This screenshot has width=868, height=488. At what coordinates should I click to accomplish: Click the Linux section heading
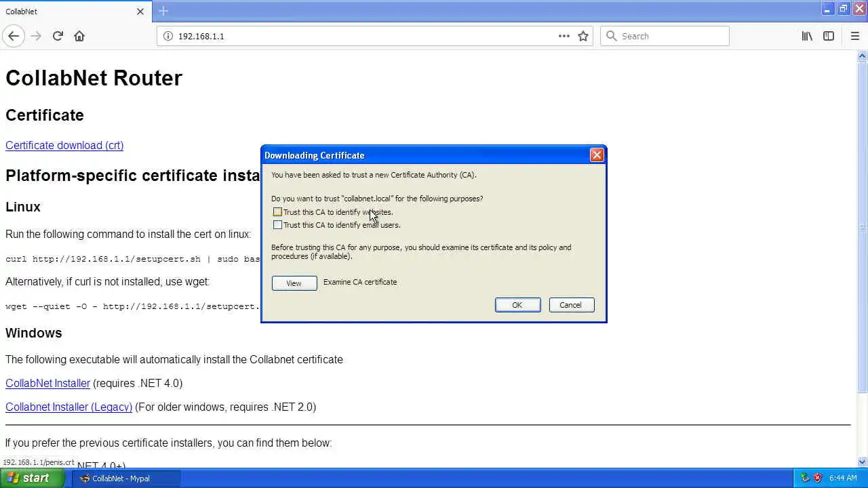pyautogui.click(x=23, y=207)
